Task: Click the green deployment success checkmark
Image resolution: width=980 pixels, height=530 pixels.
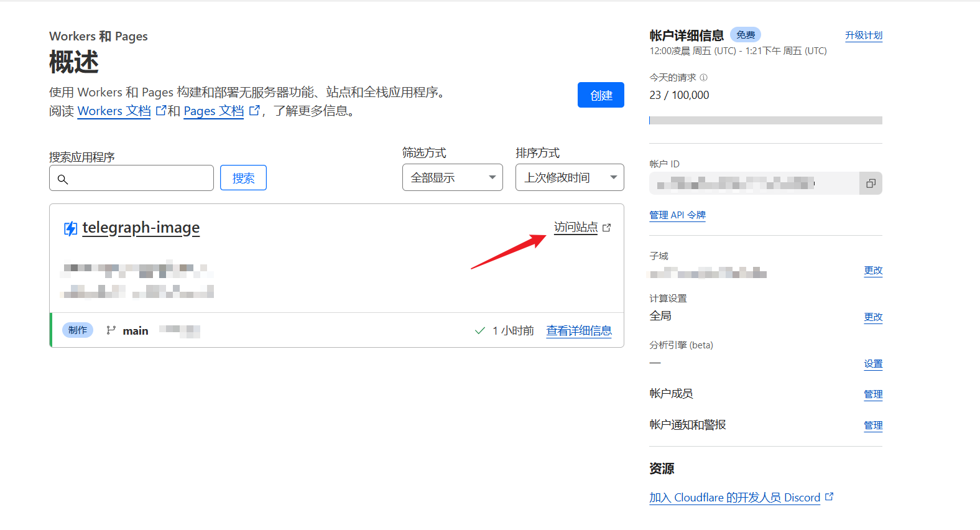Action: tap(479, 330)
